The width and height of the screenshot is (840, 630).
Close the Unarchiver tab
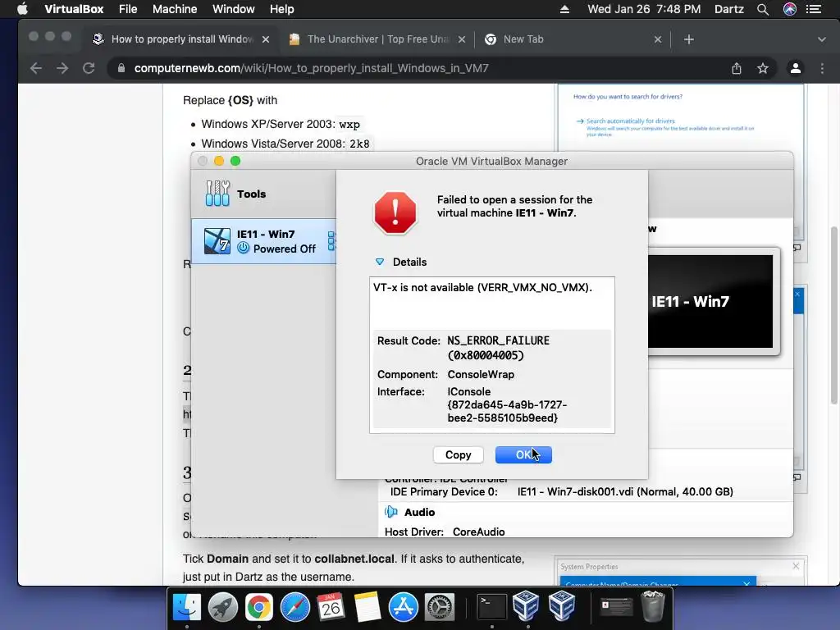(x=462, y=39)
